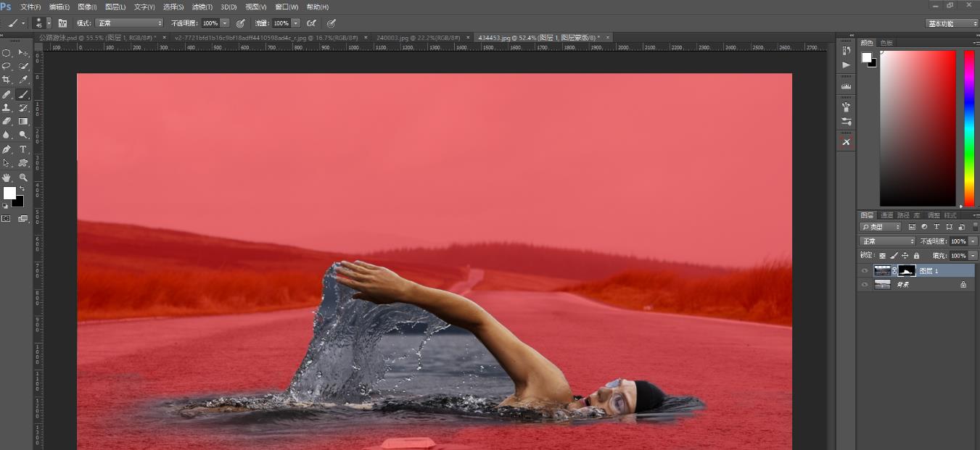
Task: Click the layer mask thumbnail of 图层 1
Action: coord(907,270)
